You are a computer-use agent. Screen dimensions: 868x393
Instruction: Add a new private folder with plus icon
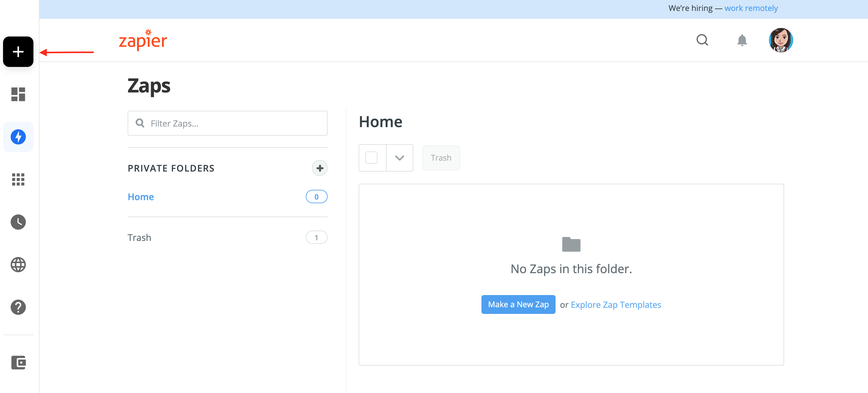[x=319, y=168]
